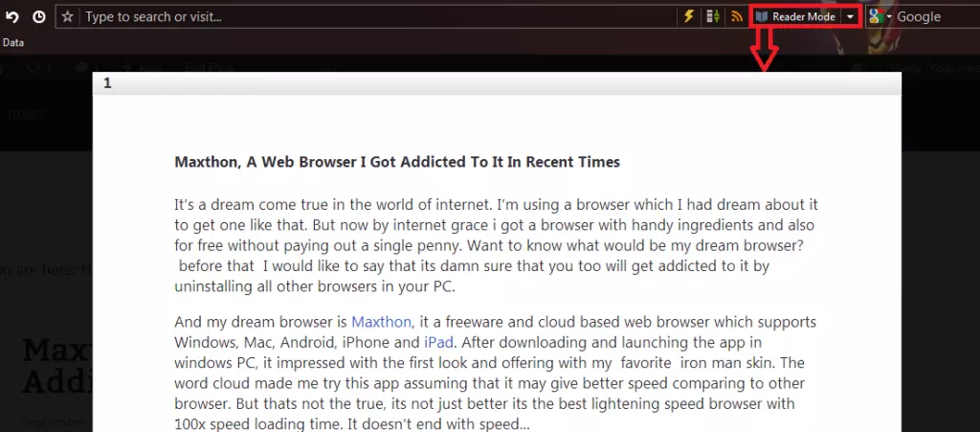Click page number 1 in reader header
The width and height of the screenshot is (980, 432).
107,83
